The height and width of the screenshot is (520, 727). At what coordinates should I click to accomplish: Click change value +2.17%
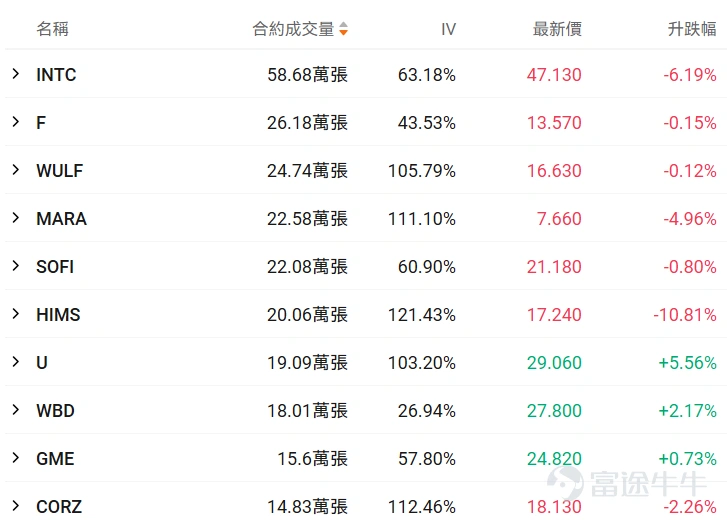pos(688,411)
